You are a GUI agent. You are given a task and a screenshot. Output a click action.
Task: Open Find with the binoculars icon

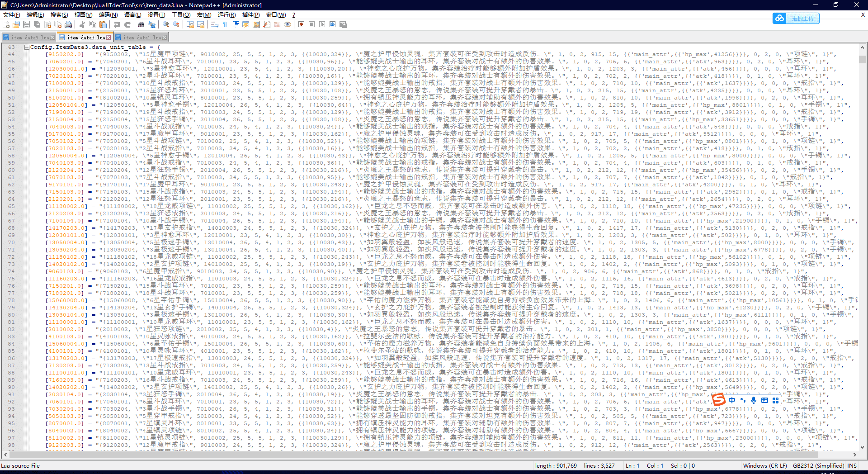point(142,24)
